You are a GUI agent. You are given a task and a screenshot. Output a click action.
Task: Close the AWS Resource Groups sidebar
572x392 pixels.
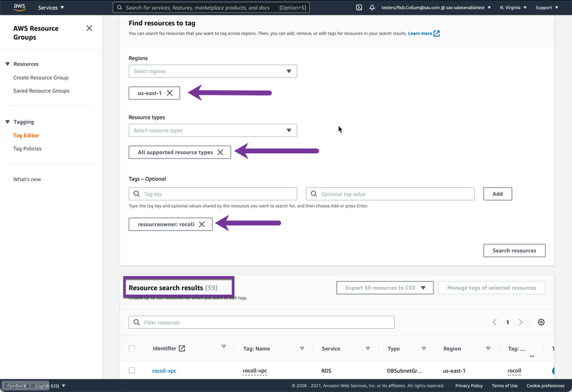[89, 28]
